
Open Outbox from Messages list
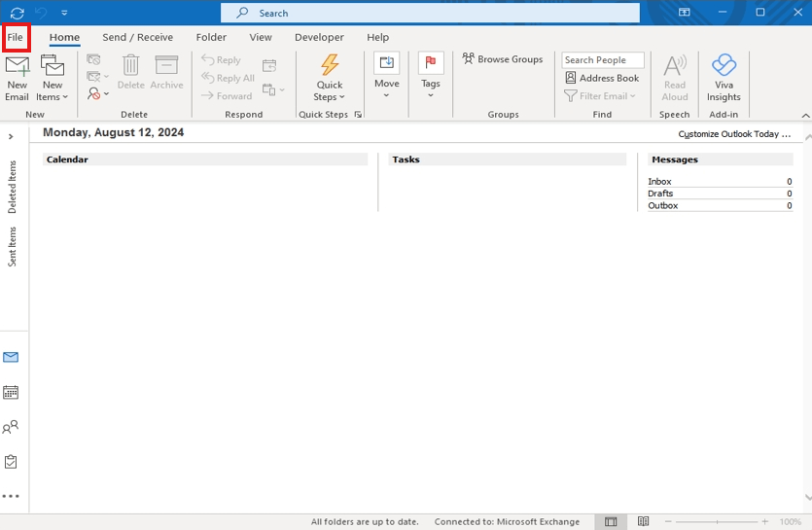tap(720, 206)
